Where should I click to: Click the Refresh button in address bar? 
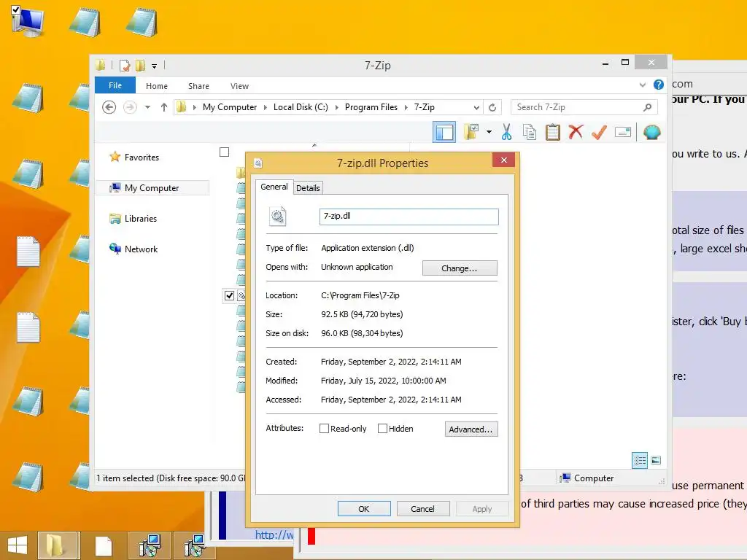[x=492, y=108]
